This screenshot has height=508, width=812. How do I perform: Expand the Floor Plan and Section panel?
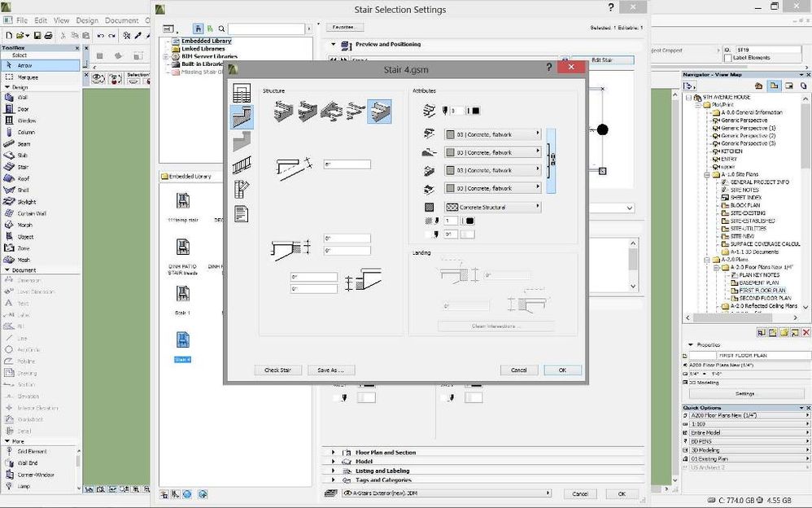click(333, 453)
